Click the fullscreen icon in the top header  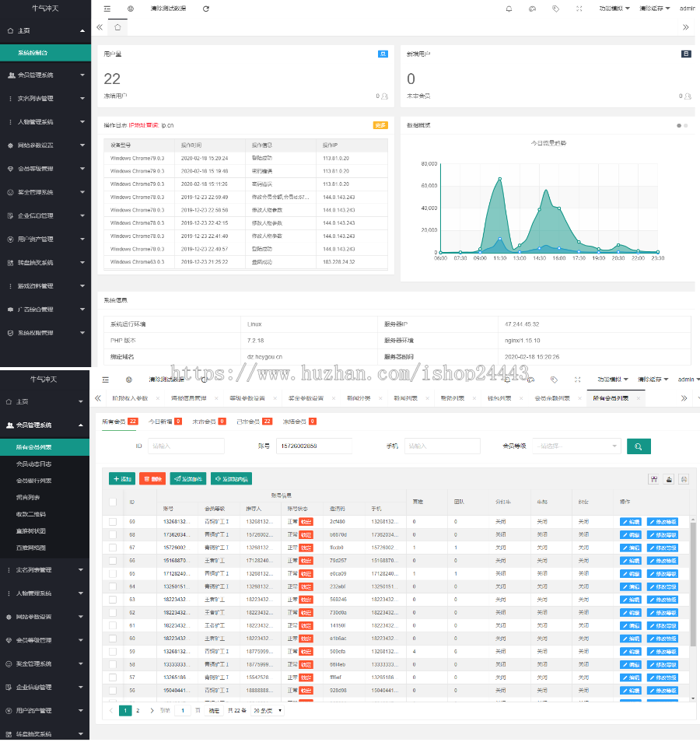click(x=579, y=9)
